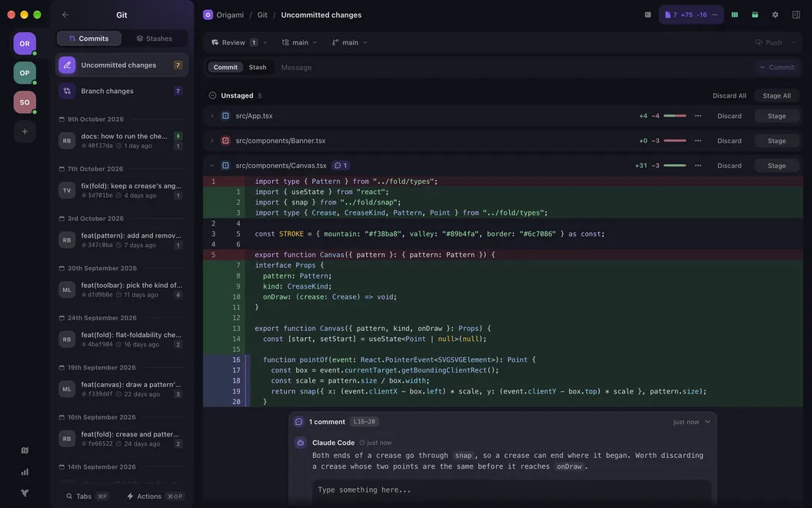Select Uncommitted changes in the sidebar
Image resolution: width=812 pixels, height=508 pixels.
click(x=121, y=65)
